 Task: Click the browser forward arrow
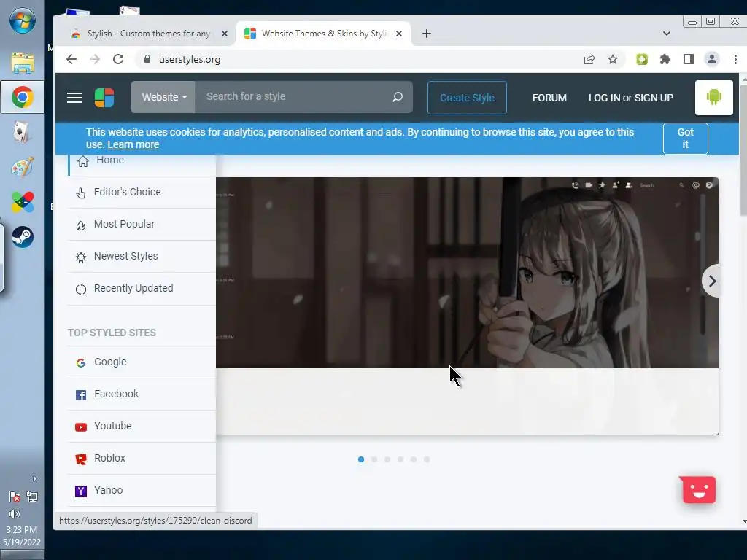click(95, 59)
